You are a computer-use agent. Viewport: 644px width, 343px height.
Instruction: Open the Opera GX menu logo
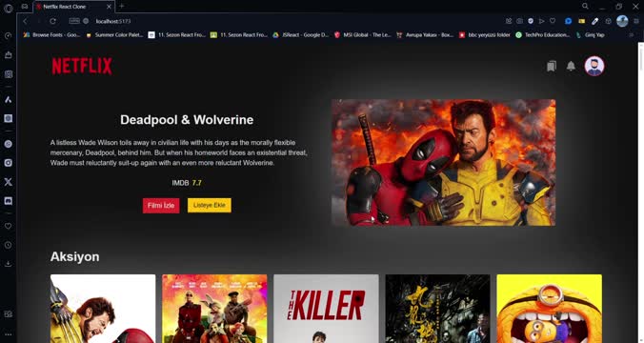(x=8, y=8)
